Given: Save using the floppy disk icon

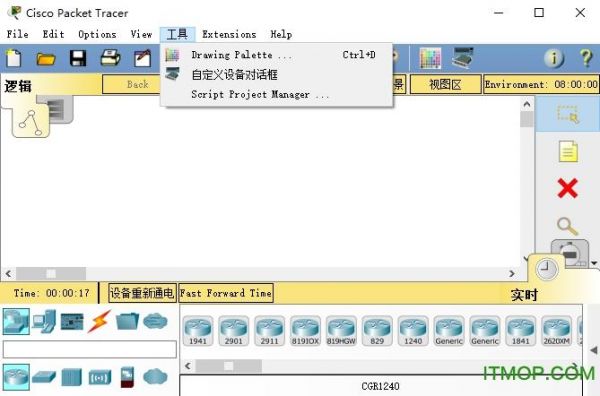Looking at the screenshot, I should [x=78, y=59].
